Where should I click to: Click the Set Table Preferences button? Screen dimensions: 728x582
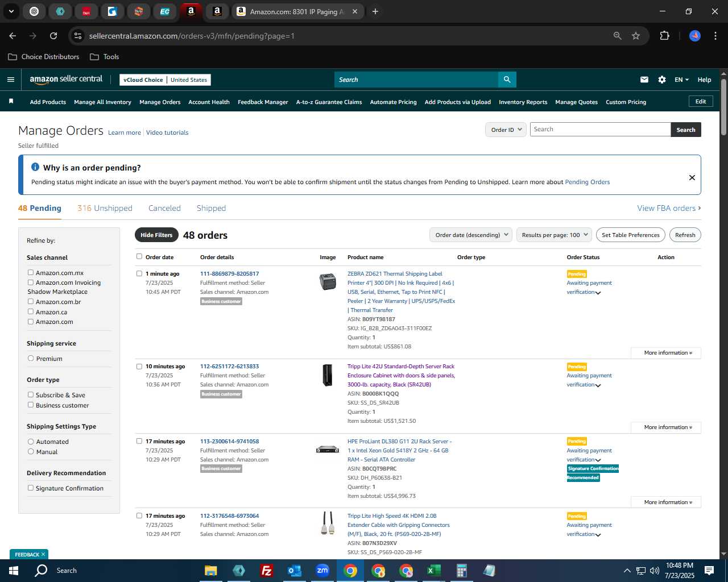(x=630, y=235)
